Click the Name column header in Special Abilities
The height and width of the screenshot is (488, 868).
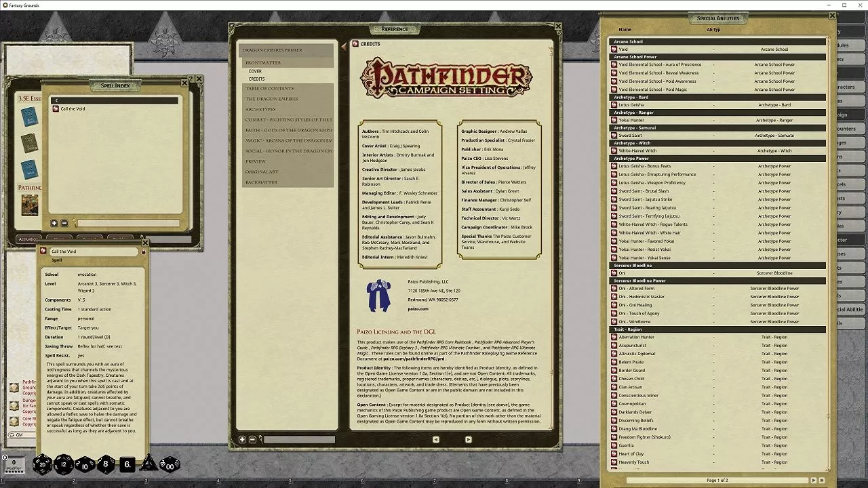click(x=625, y=30)
